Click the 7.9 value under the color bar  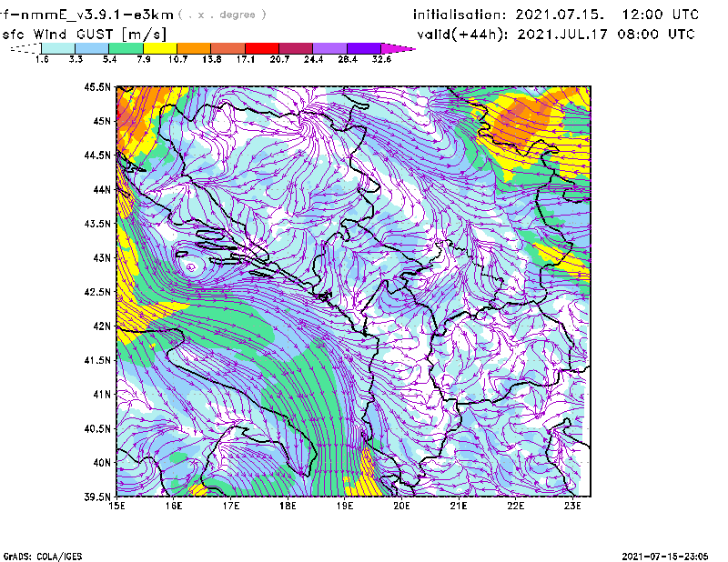(144, 59)
